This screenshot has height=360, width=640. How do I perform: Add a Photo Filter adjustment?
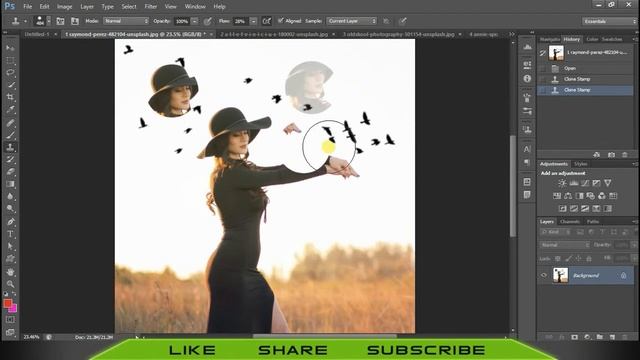590,196
